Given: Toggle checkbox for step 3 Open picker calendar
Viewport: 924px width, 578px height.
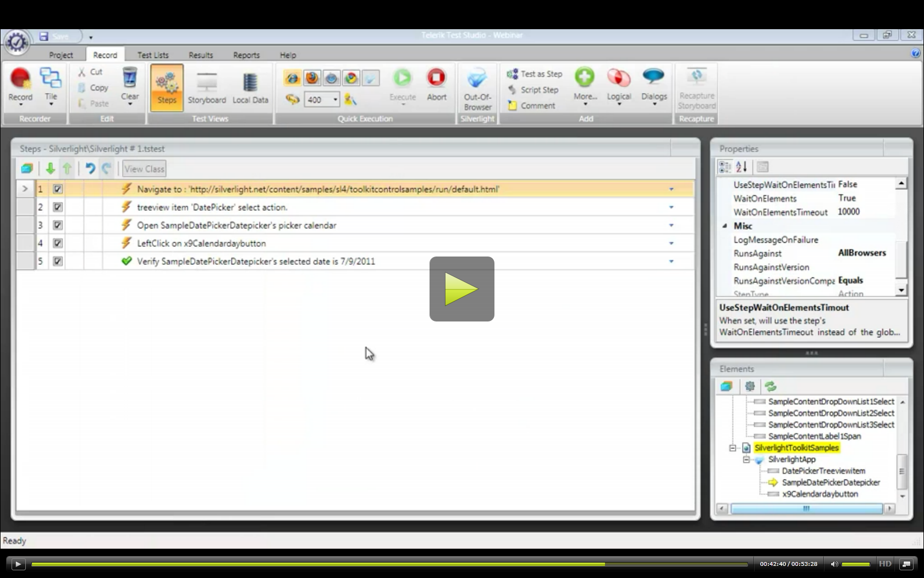Looking at the screenshot, I should pos(58,225).
